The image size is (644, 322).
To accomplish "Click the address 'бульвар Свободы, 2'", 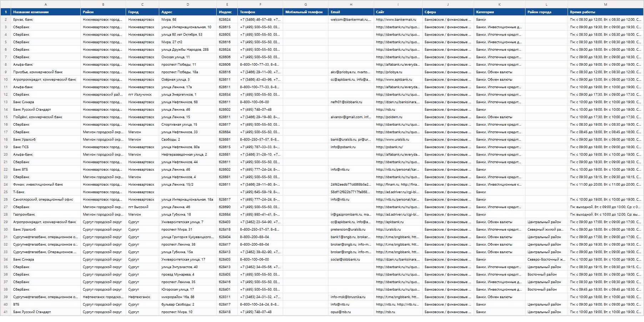I will pyautogui.click(x=188, y=305).
